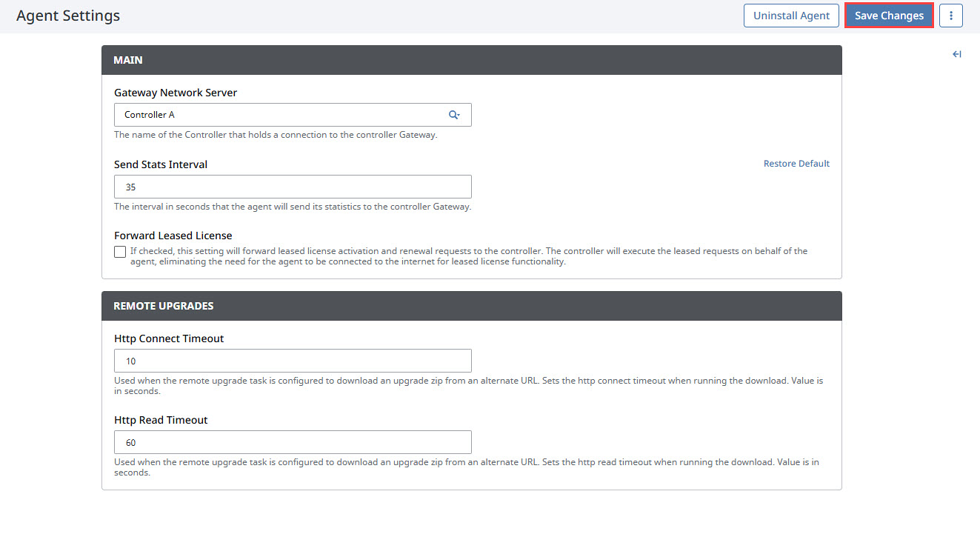Viewport: 980px width, 534px height.
Task: Click the Agent Settings page title
Action: [x=68, y=16]
